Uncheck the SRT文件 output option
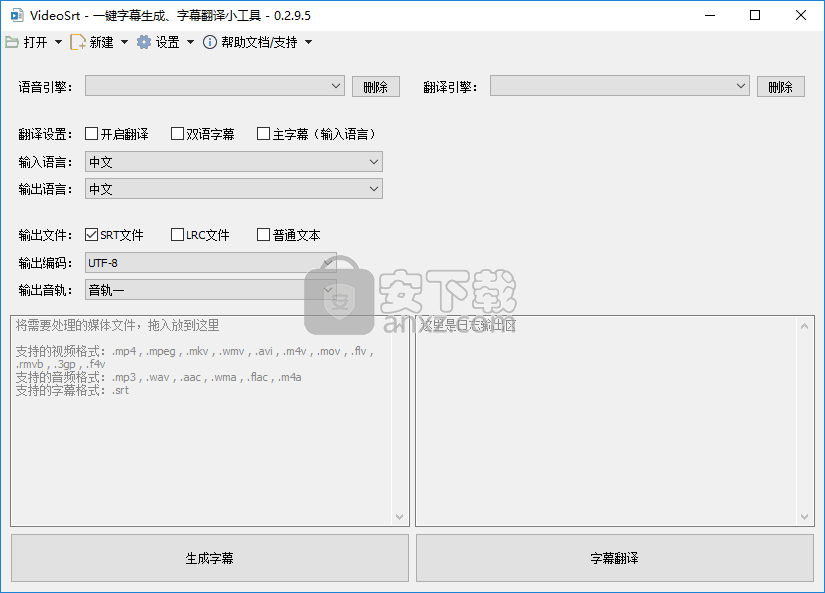 tap(92, 235)
